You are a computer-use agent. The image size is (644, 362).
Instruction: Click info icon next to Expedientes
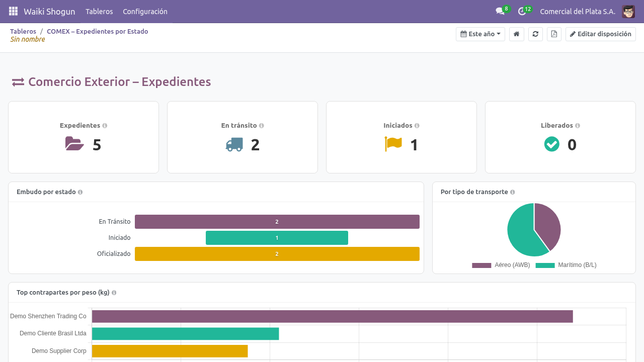[x=105, y=126]
